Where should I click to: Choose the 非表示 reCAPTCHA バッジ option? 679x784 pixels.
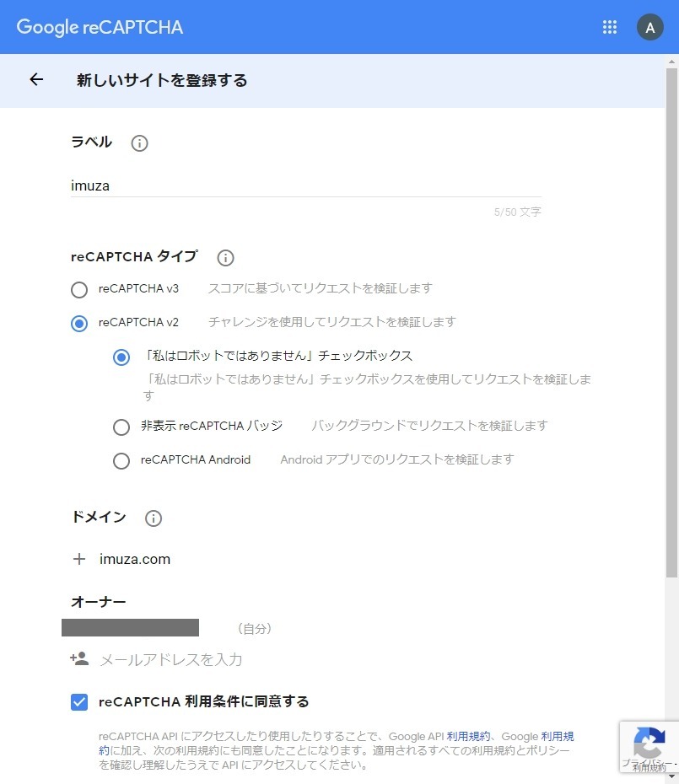pos(121,427)
